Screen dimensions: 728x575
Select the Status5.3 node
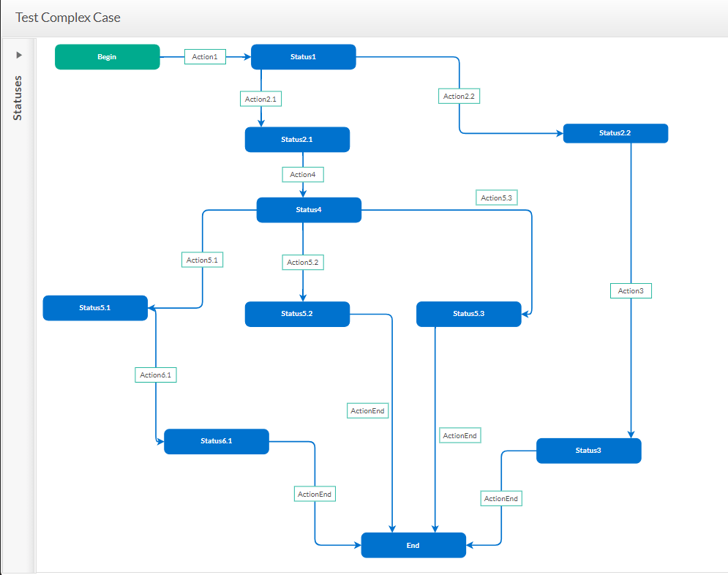coord(468,314)
